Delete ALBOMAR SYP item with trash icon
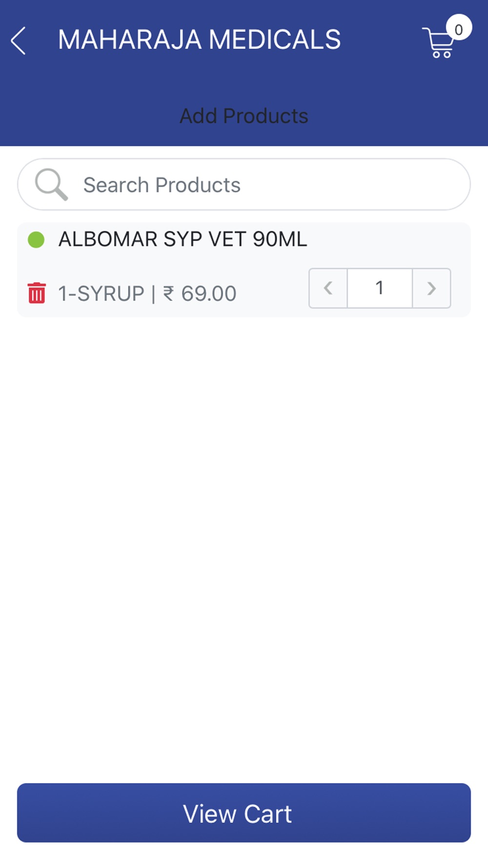 [37, 293]
